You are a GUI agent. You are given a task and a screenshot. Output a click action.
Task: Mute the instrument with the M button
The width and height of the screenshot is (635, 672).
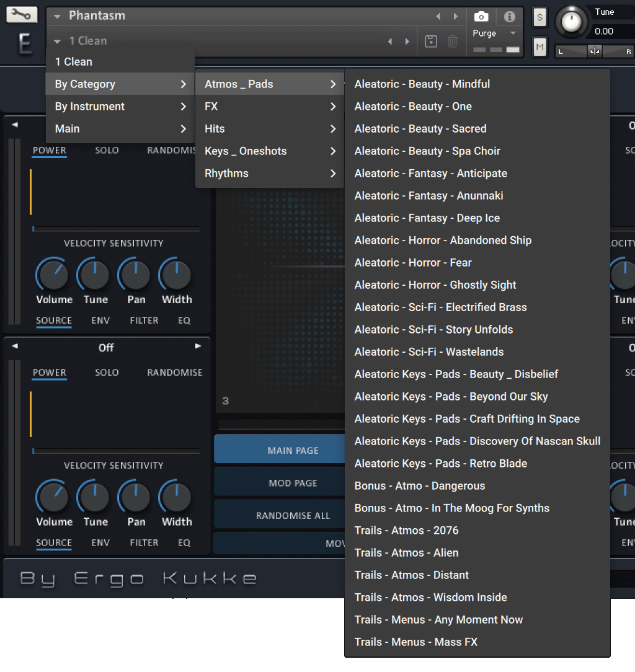pos(540,46)
